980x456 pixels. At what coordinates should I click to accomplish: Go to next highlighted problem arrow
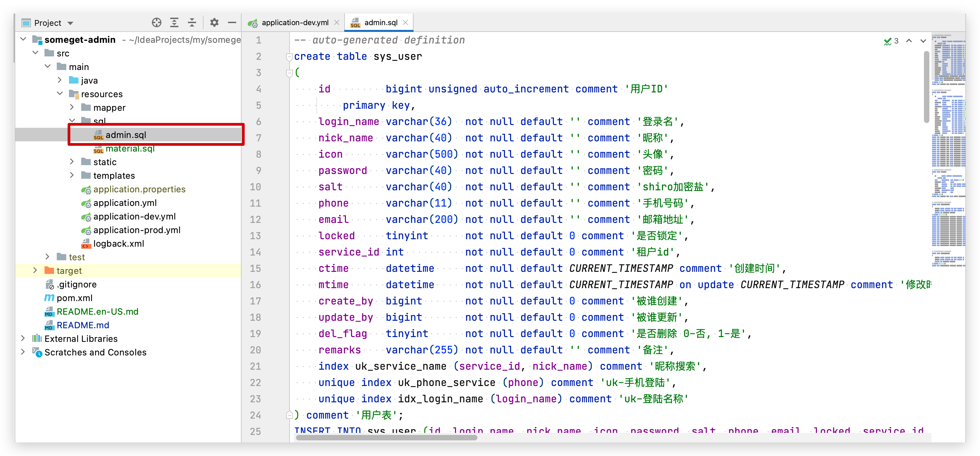(923, 41)
